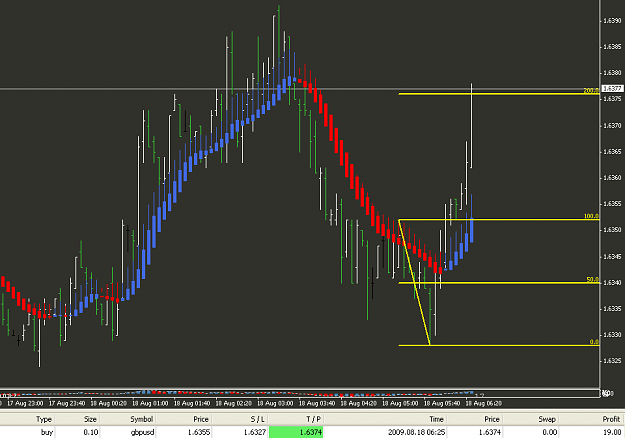This screenshot has height=438, width=625.
Task: Select the 50.0 Fibonacci level label
Action: pos(593,280)
